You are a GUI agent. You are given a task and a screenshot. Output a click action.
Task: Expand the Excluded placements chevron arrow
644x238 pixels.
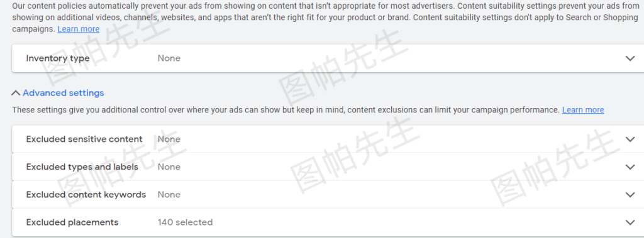630,222
